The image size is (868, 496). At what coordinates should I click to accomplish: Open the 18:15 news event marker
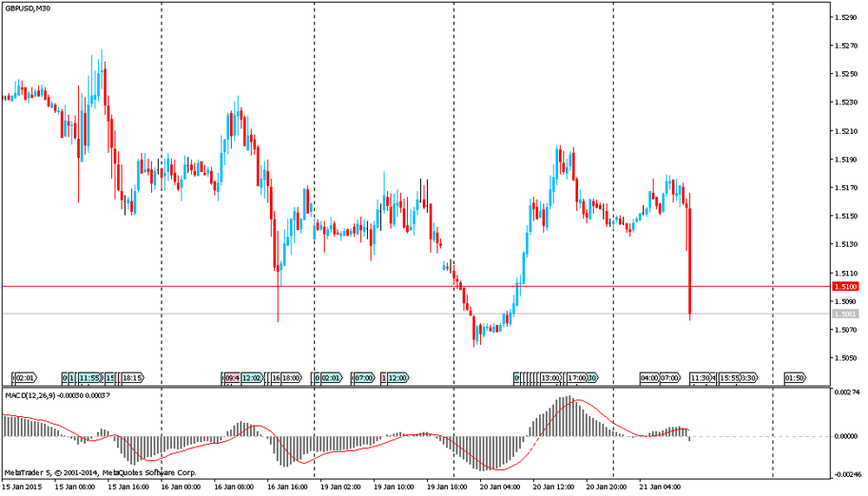pos(132,378)
